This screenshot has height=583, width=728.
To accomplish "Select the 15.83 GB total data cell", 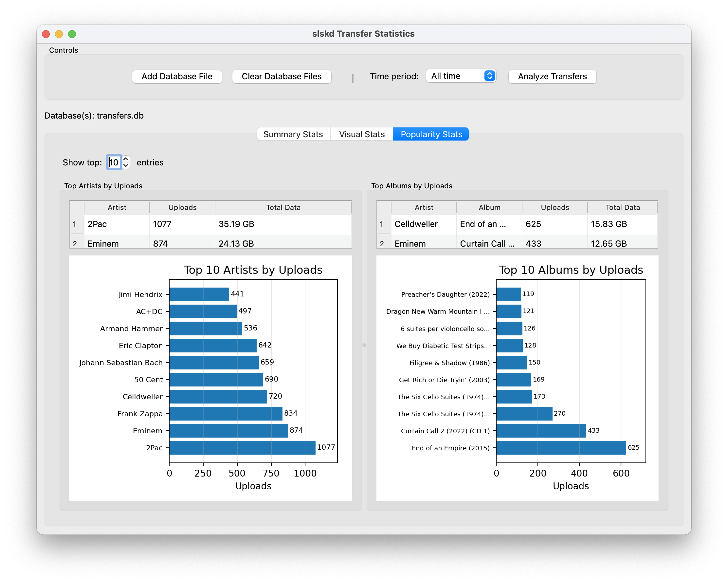I will click(622, 224).
